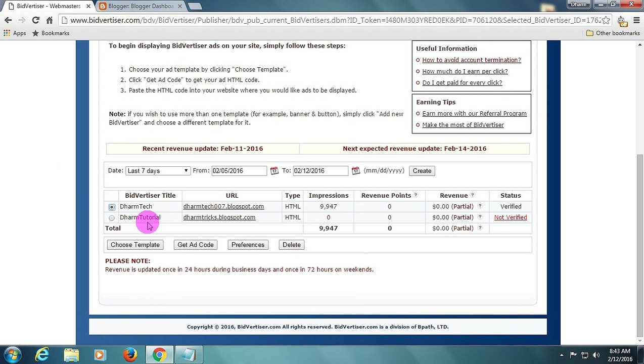Image resolution: width=644 pixels, height=364 pixels.
Task: Open the Action Center flag icon
Action: [573, 355]
